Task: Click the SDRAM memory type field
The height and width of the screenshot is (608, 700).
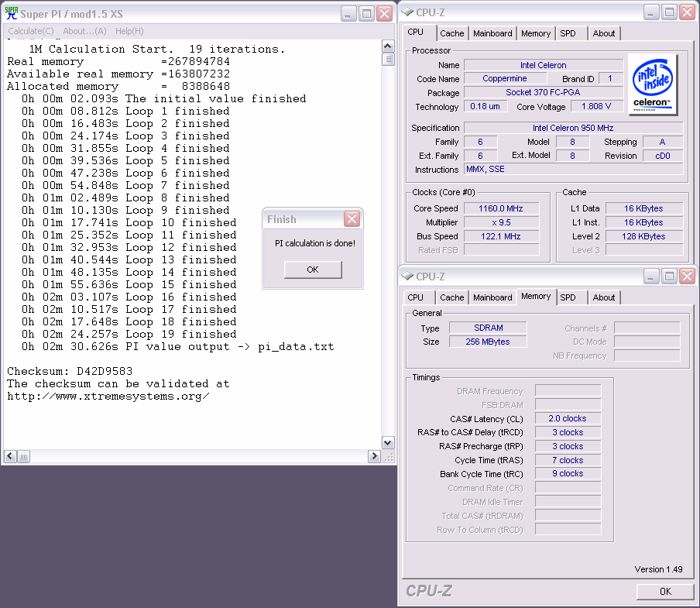Action: click(x=488, y=328)
